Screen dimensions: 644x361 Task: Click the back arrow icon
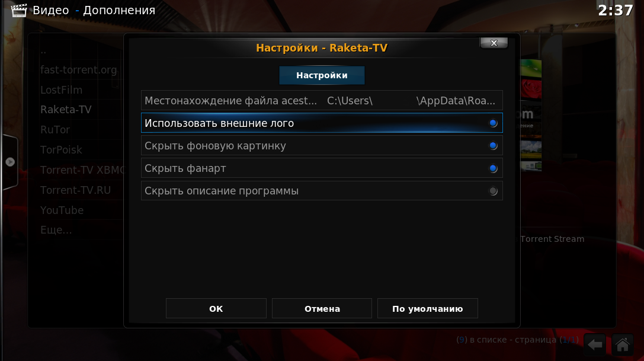595,344
